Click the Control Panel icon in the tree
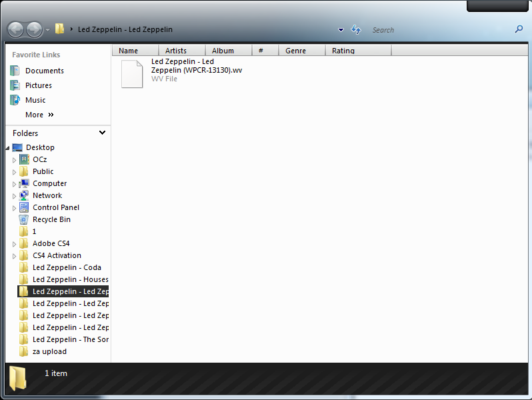532x400 pixels. [x=24, y=207]
